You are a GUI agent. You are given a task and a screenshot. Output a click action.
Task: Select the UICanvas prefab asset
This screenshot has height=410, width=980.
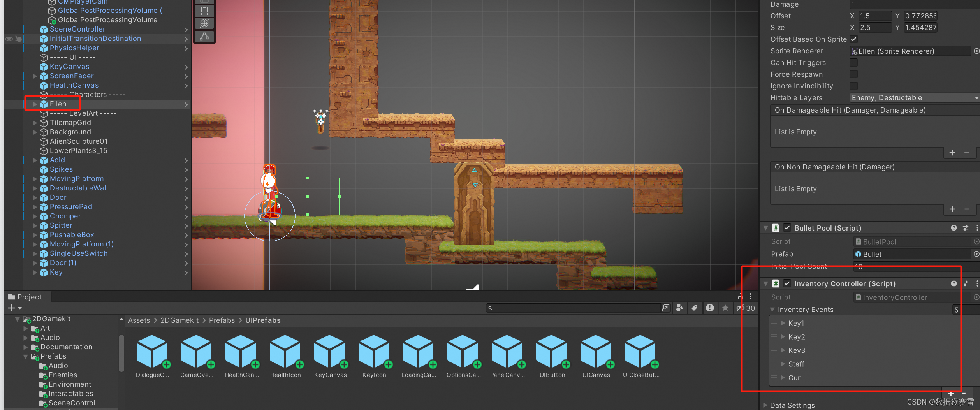point(596,356)
